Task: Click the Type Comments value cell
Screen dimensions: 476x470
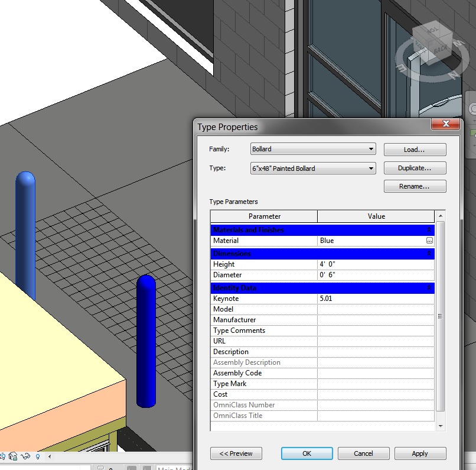Action: [x=376, y=330]
